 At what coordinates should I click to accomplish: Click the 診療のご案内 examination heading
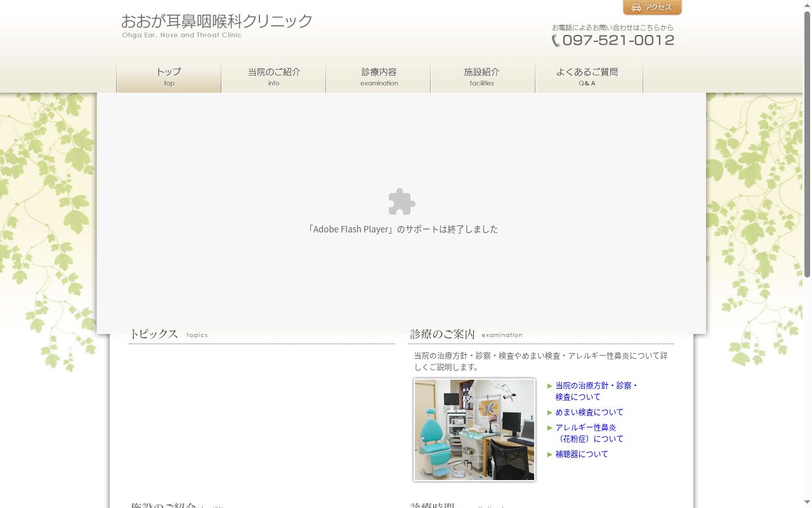pyautogui.click(x=466, y=334)
